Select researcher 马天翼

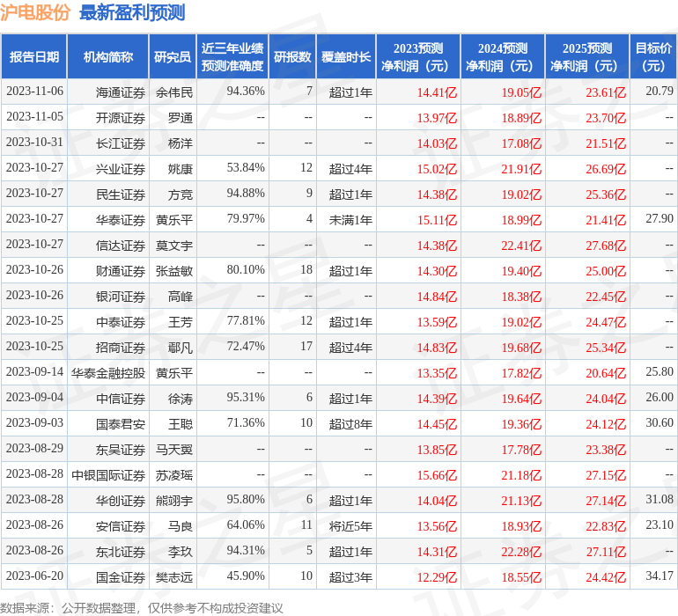coord(173,449)
